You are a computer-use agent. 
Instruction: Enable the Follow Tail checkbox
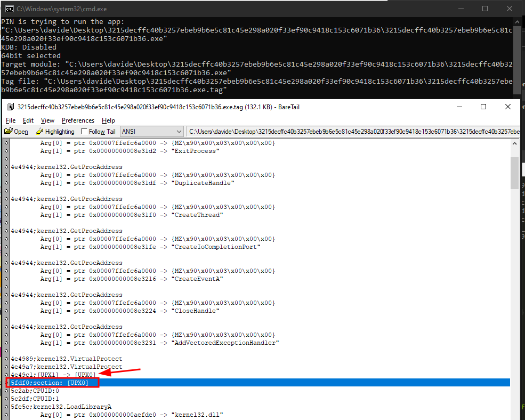84,132
